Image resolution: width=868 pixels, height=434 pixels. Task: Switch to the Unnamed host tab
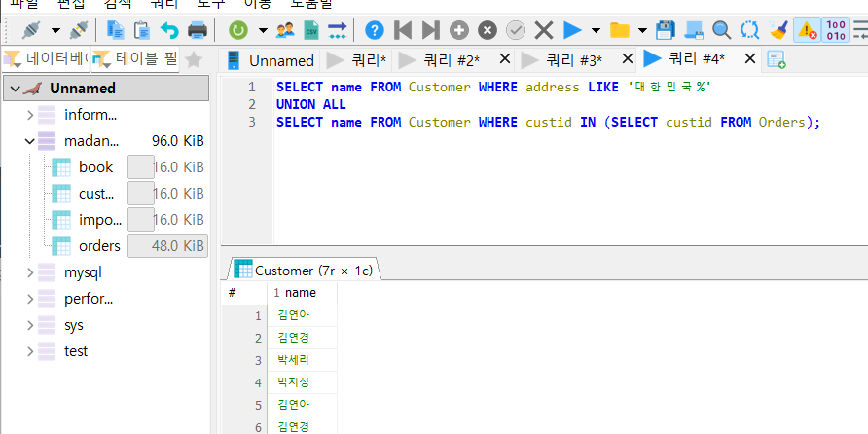(x=270, y=59)
